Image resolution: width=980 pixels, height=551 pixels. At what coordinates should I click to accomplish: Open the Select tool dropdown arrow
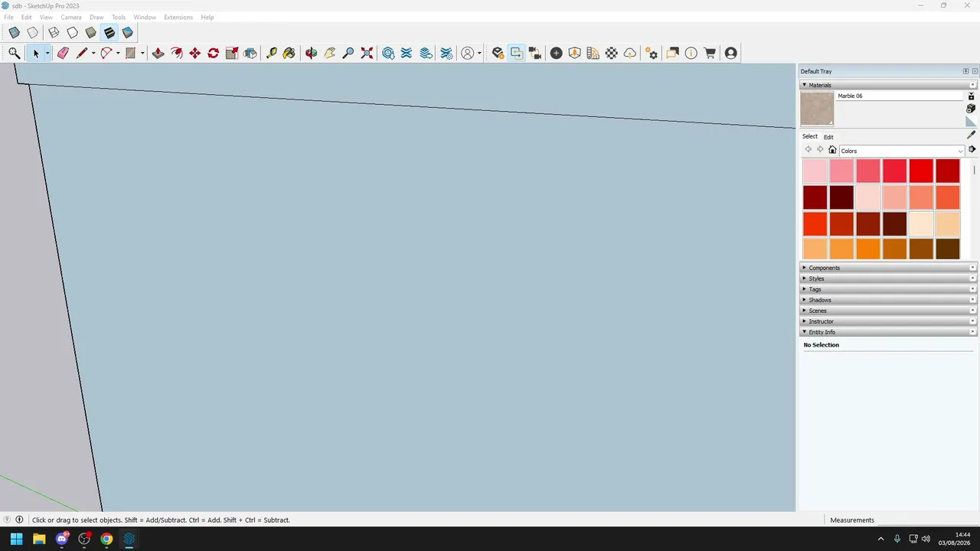pyautogui.click(x=47, y=54)
